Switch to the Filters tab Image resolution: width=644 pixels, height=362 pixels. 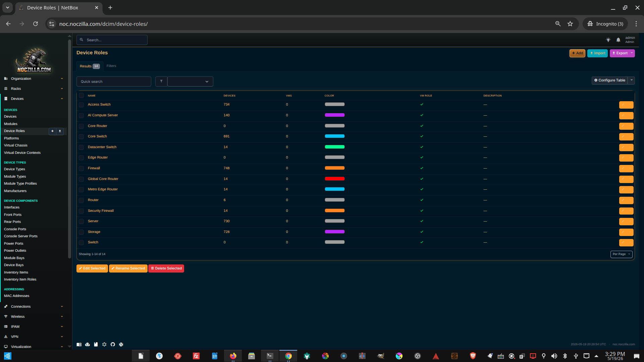click(x=111, y=66)
